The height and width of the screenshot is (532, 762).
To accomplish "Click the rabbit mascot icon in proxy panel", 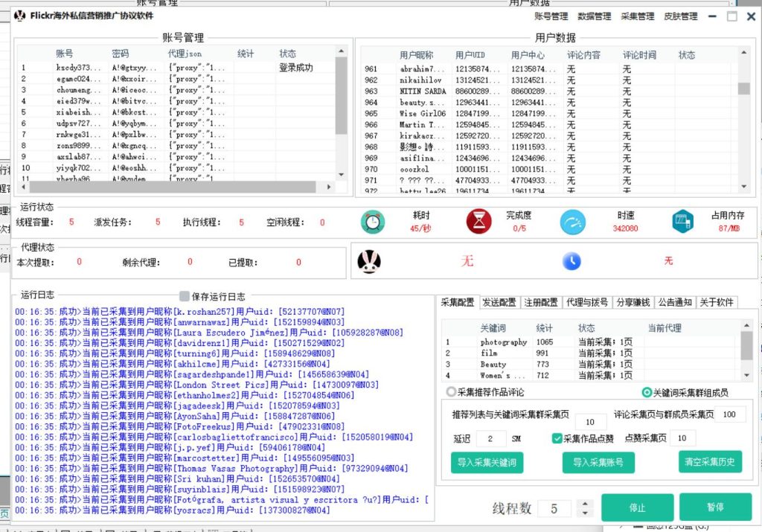I will click(x=370, y=260).
